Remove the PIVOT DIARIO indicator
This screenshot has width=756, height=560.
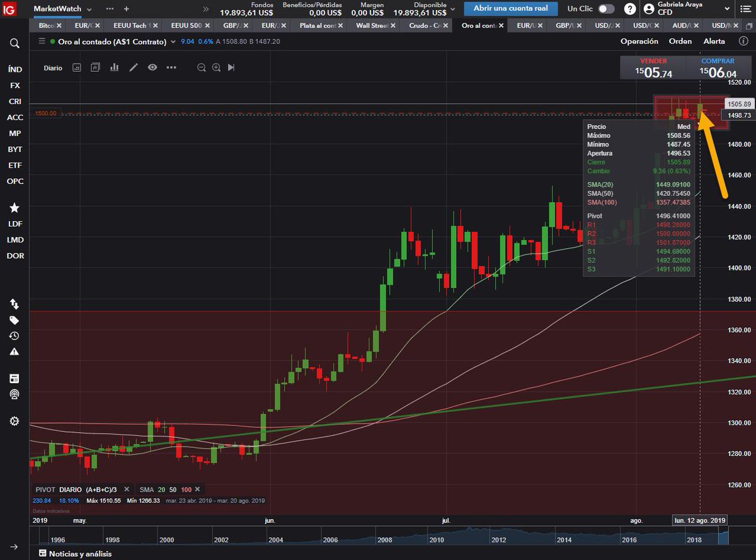tap(126, 489)
